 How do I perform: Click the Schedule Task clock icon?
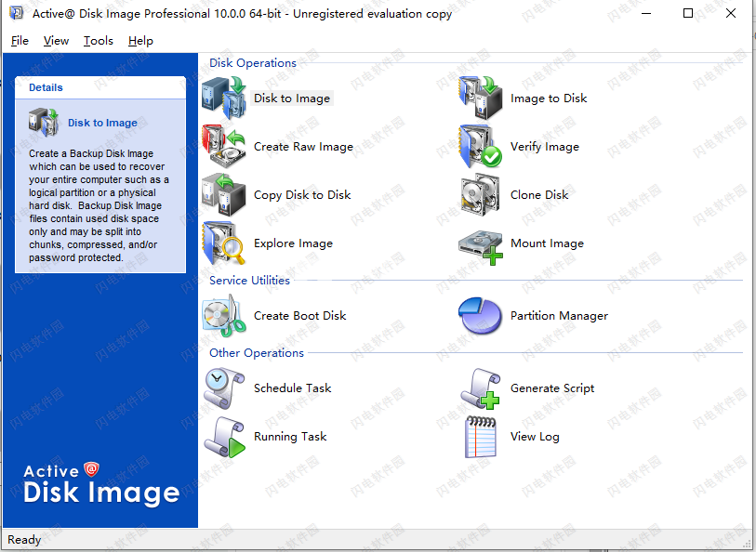click(224, 388)
